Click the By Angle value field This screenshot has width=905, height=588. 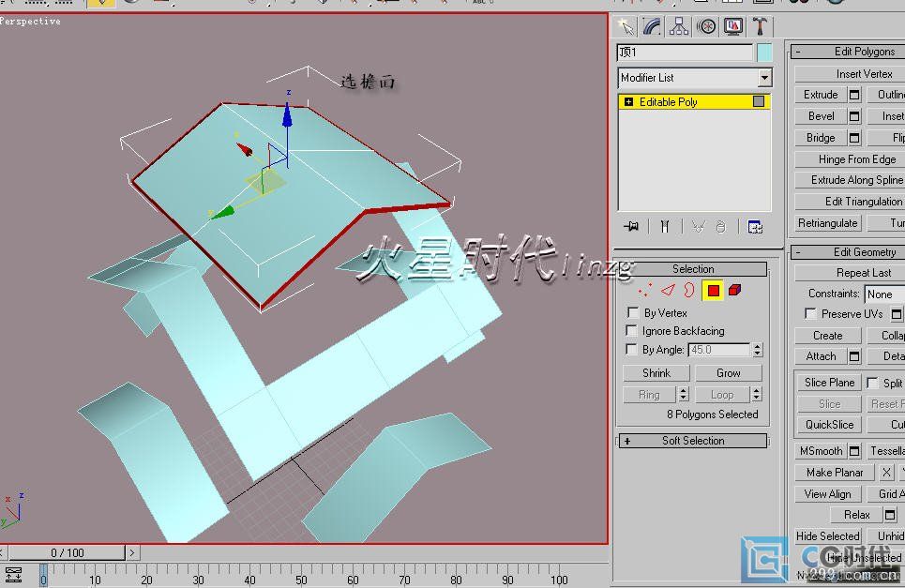tap(719, 350)
